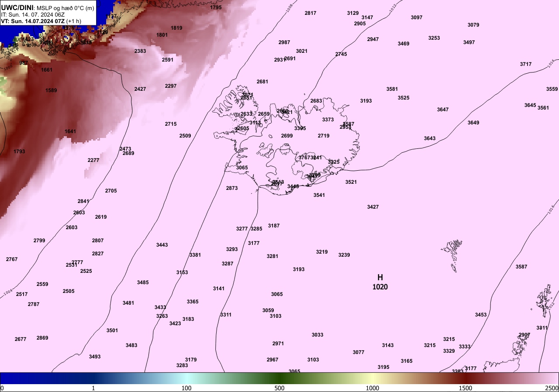
Task: Select the height value 3643
Action: tap(430, 138)
